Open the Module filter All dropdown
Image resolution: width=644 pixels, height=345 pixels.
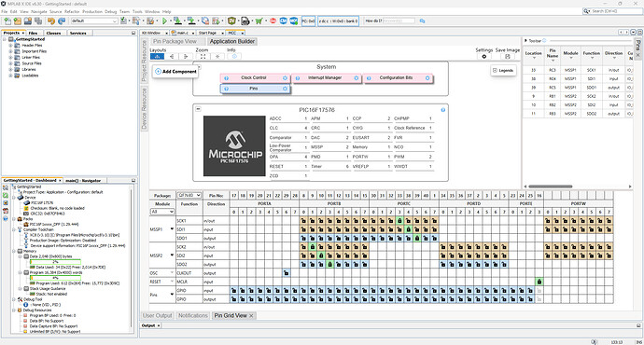162,212
